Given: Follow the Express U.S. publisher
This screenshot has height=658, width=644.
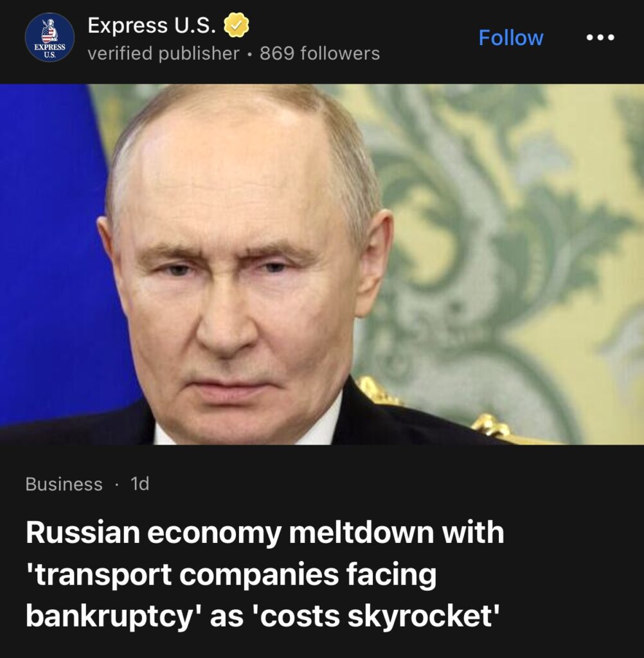Looking at the screenshot, I should click(x=511, y=38).
